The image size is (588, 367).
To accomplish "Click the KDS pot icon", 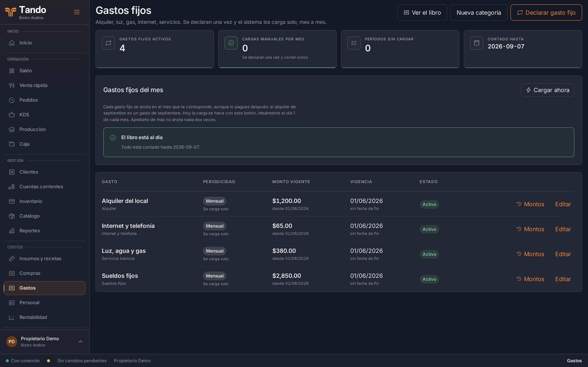I will click(x=12, y=115).
